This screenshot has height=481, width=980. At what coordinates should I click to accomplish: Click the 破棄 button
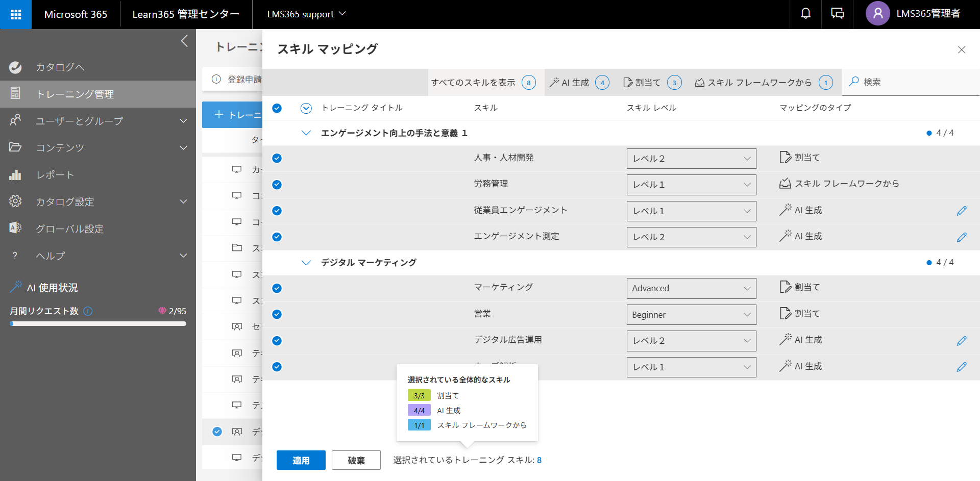356,460
